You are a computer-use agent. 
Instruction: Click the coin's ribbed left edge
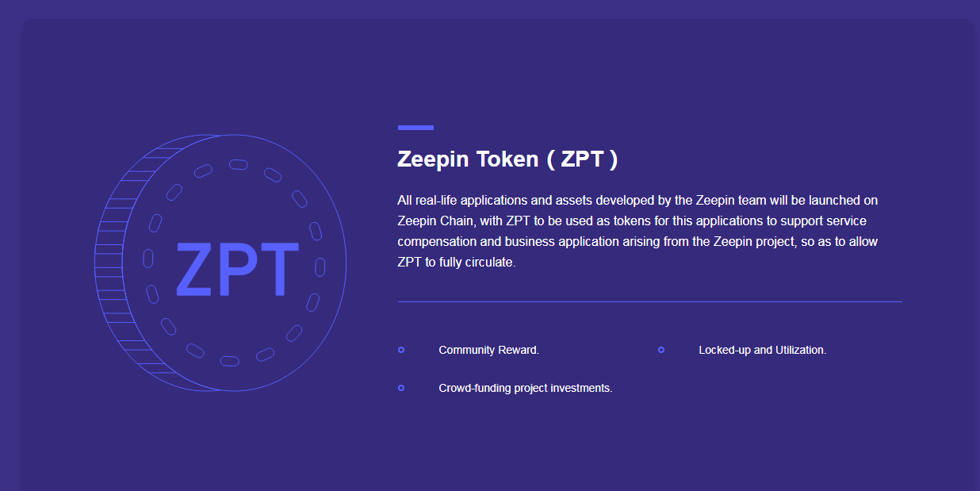111,263
